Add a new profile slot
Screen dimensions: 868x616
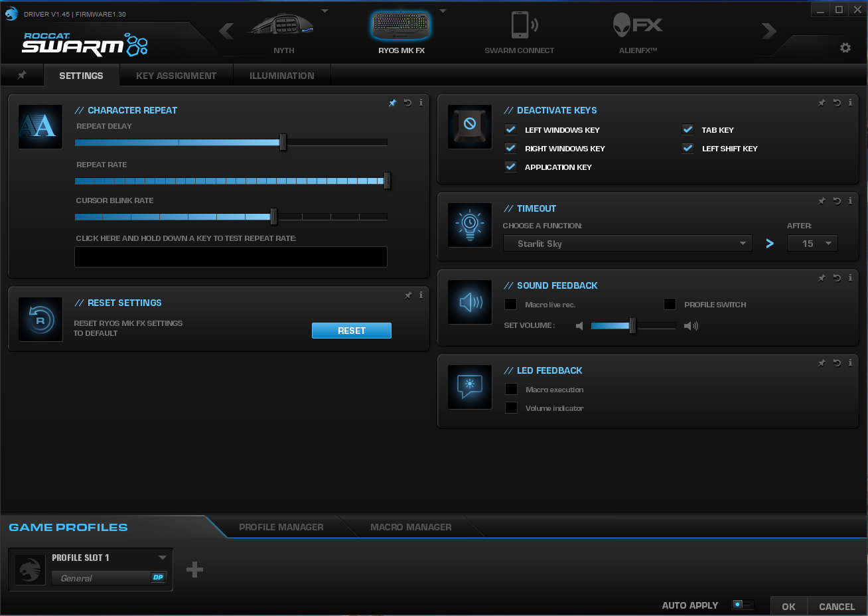pos(194,570)
